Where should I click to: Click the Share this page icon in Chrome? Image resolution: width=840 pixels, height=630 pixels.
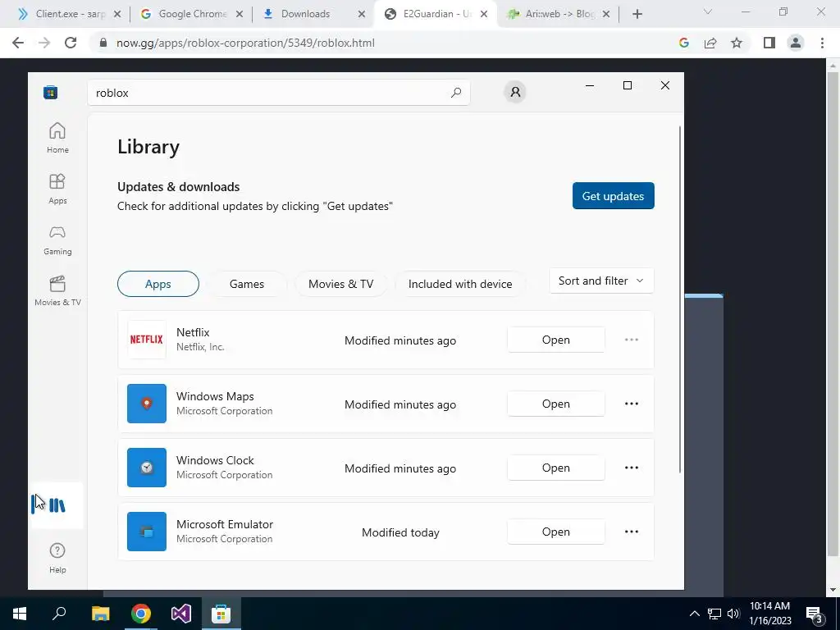coord(710,43)
